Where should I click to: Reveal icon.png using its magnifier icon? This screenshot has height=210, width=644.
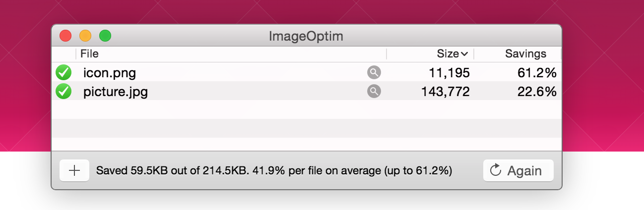[374, 73]
